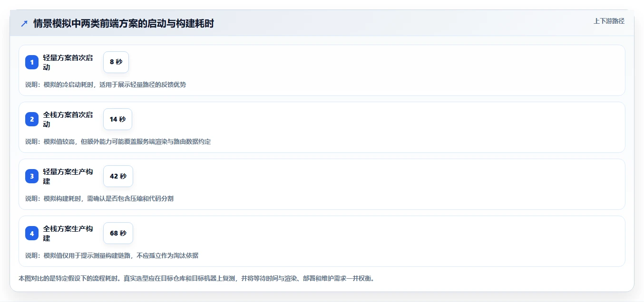Screen dimensions: 644x302
Task: Click the 68 秒 value chip
Action: [x=118, y=233]
